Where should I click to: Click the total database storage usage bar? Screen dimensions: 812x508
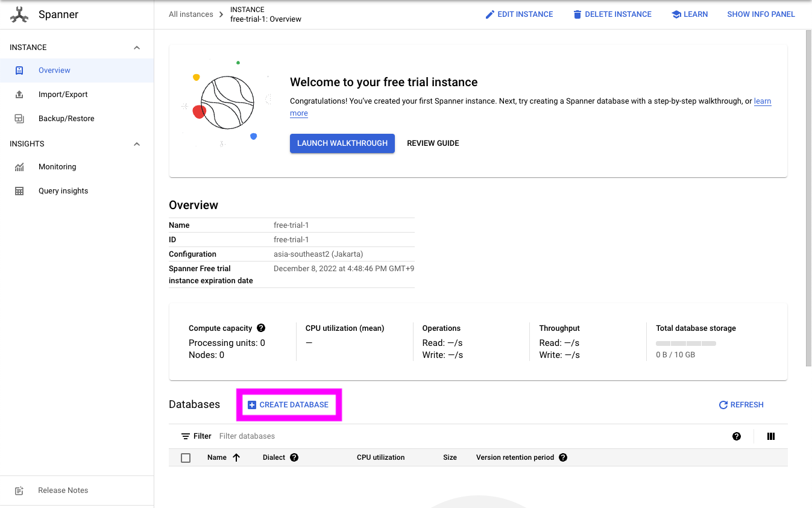pos(685,343)
